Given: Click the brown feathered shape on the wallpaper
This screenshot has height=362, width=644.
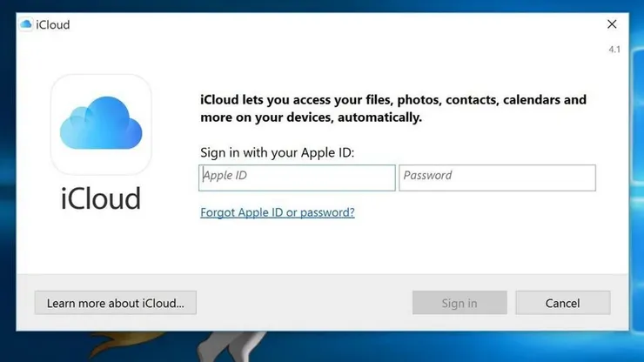Looking at the screenshot, I should point(124,345).
